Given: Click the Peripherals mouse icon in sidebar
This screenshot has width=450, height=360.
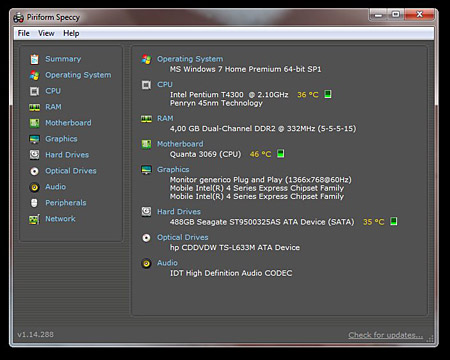Looking at the screenshot, I should (x=34, y=203).
